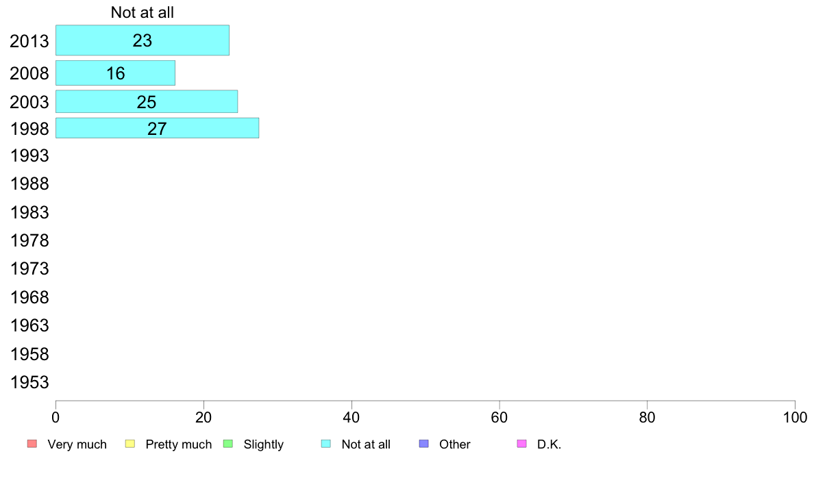Select the D.K. legend text

pyautogui.click(x=550, y=444)
